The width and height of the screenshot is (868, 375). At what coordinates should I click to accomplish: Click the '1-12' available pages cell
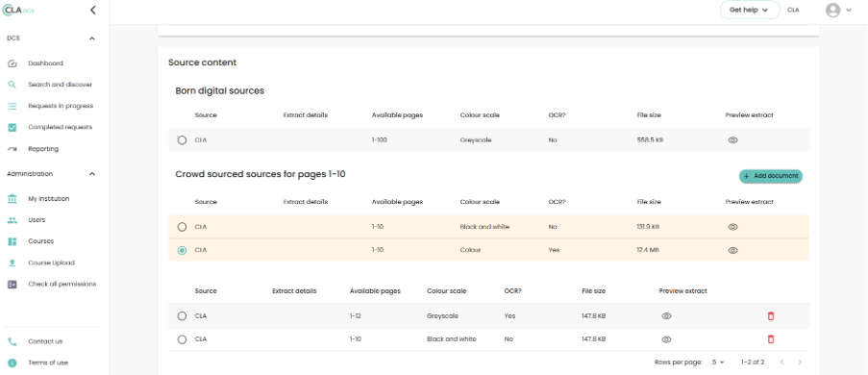(356, 315)
